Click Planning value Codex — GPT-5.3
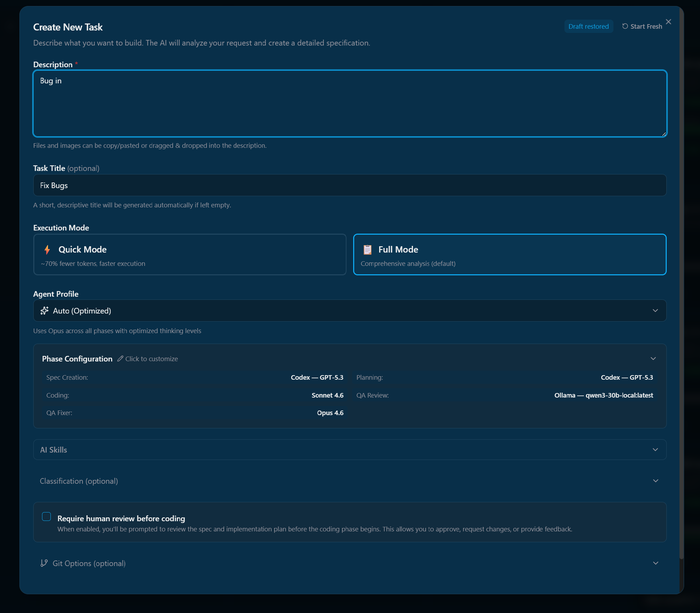The width and height of the screenshot is (700, 613). click(627, 377)
